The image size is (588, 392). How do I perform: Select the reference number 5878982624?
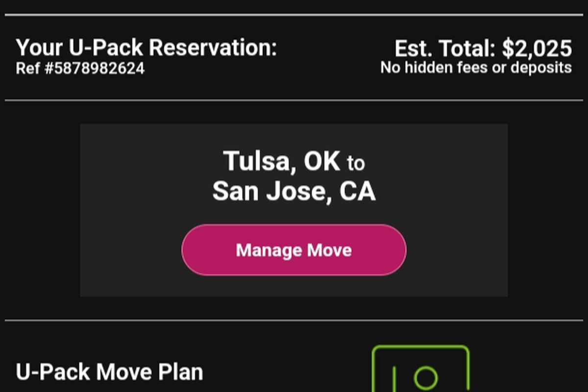[x=92, y=68]
